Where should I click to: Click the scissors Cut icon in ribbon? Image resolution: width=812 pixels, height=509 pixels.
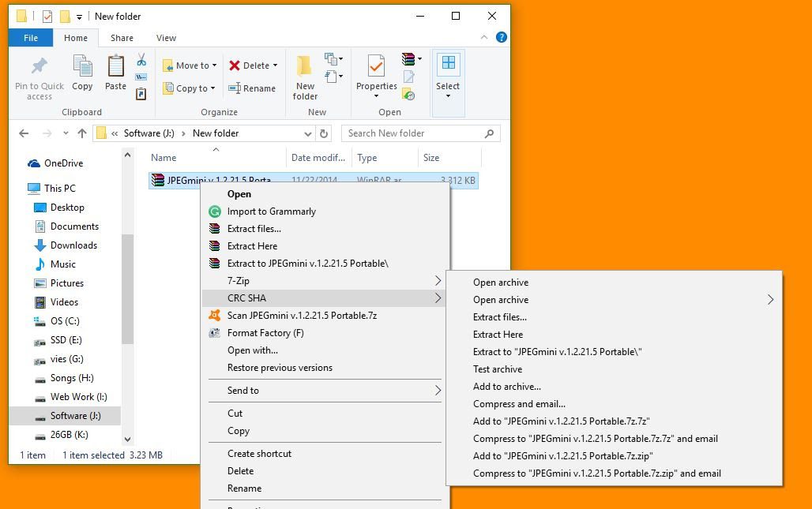(141, 60)
